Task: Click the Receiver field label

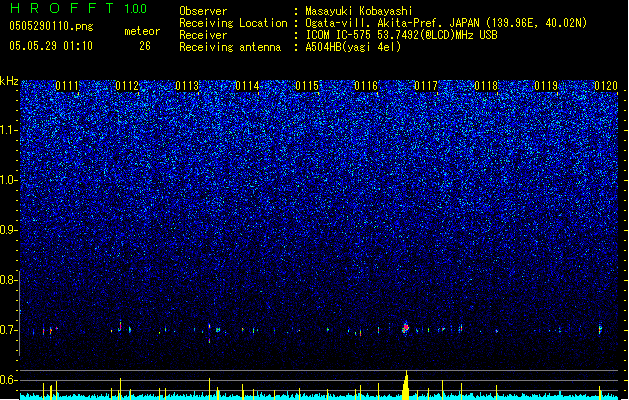Action: click(x=203, y=35)
